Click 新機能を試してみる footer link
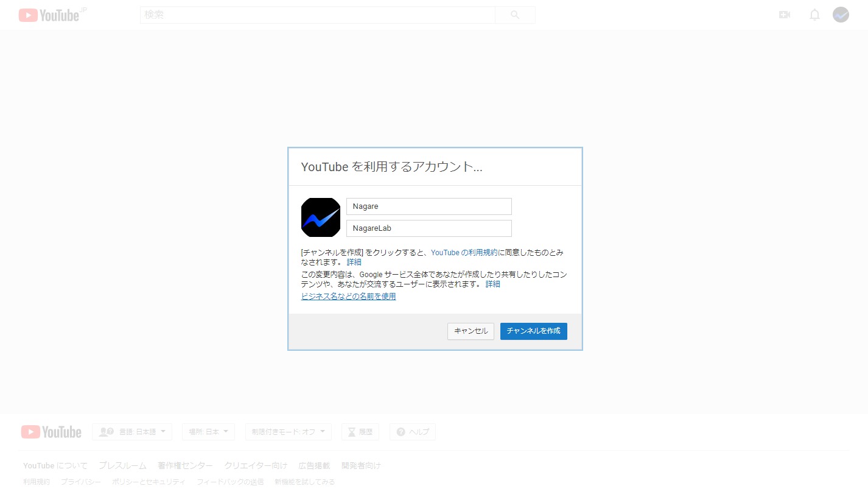This screenshot has height=497, width=868. click(x=304, y=482)
